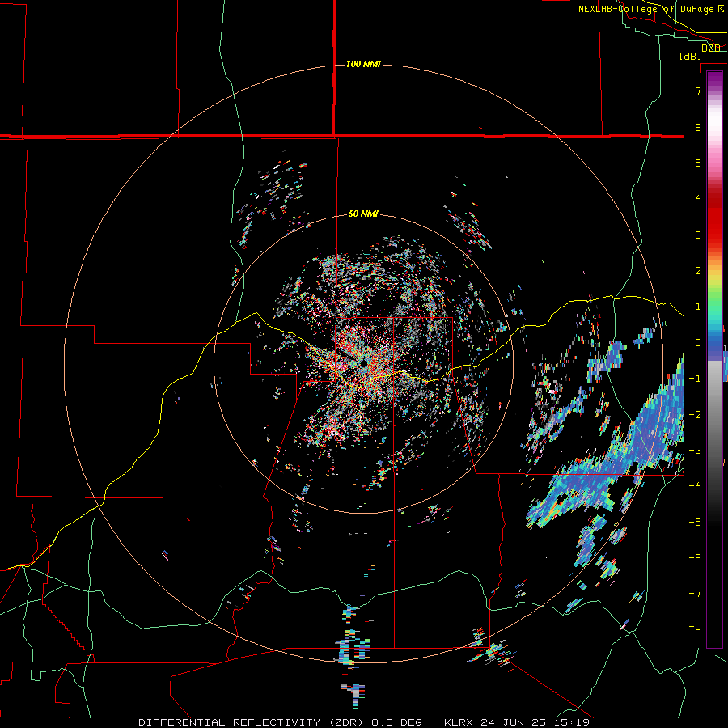Viewport: 728px width, 728px height.
Task: Click the -3 dB scale label
Action: click(695, 451)
